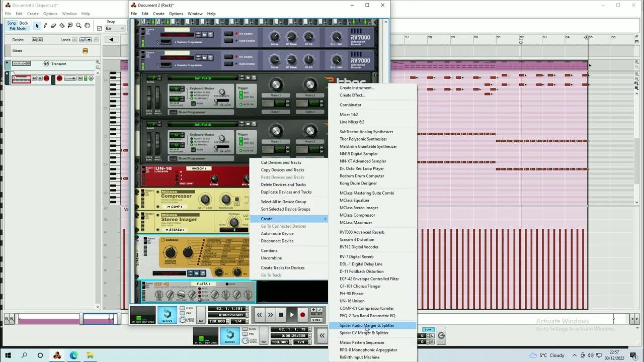Click Fast Forward button in Rack transport
Viewport: 644px width, 362px height.
click(270, 315)
